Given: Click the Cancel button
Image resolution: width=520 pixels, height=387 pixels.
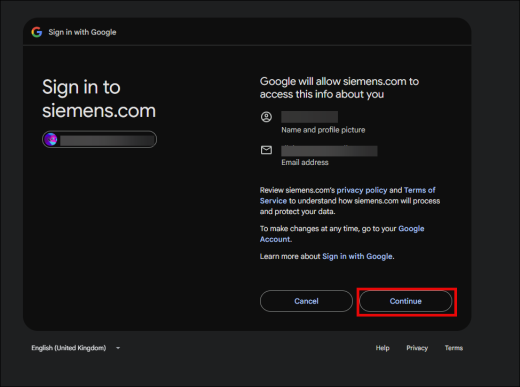Looking at the screenshot, I should click(306, 301).
